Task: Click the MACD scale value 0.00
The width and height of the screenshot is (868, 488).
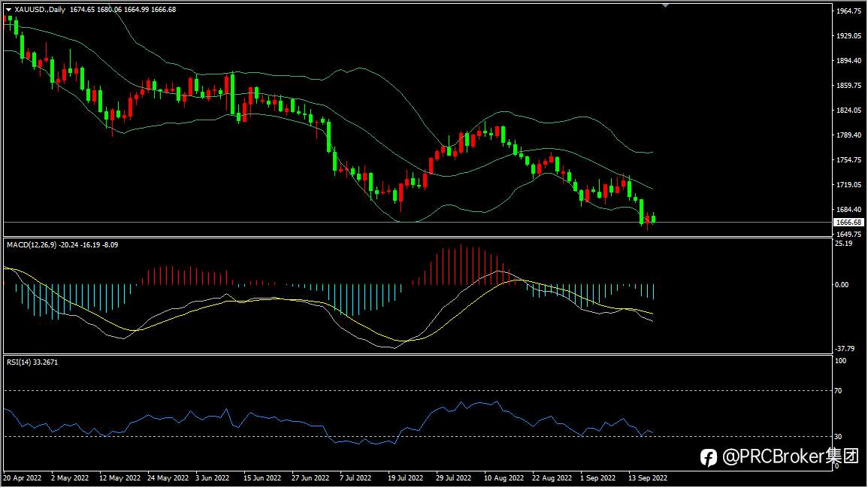Action: point(842,285)
